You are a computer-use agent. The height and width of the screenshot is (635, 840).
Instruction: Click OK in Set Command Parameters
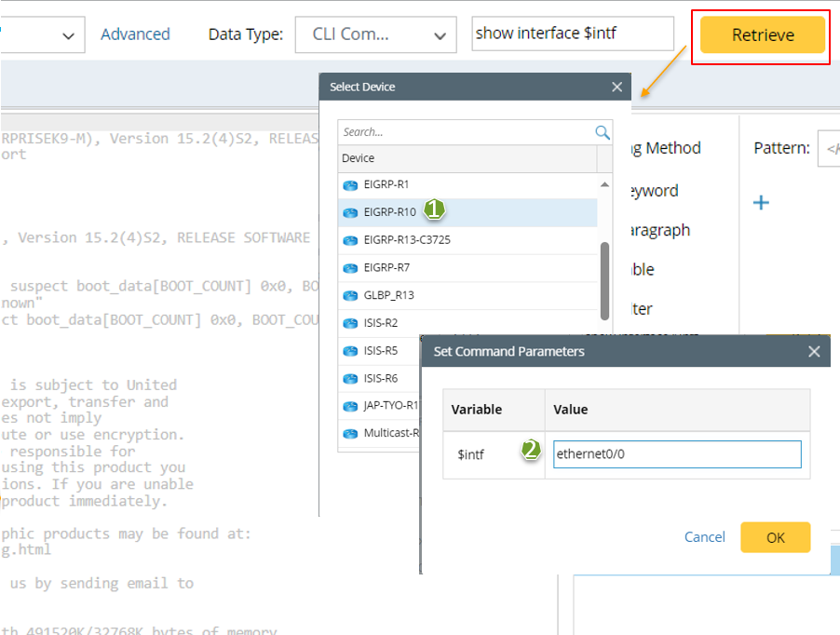coord(775,537)
